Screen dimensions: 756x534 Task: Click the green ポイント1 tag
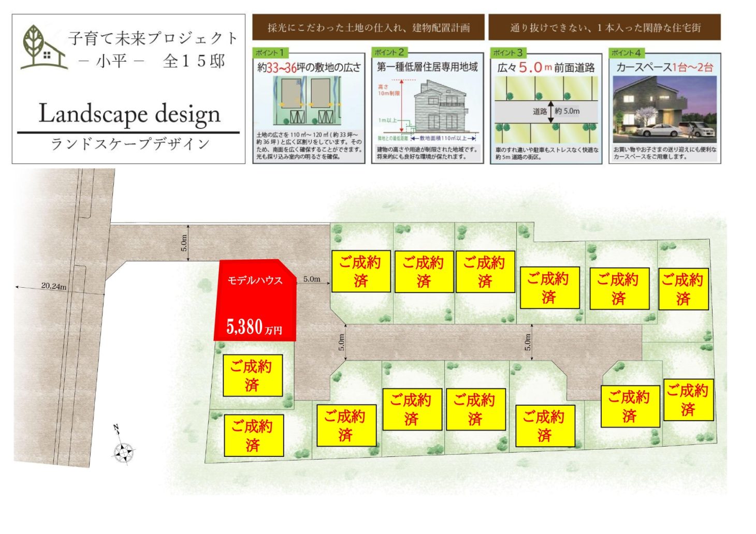coord(270,53)
